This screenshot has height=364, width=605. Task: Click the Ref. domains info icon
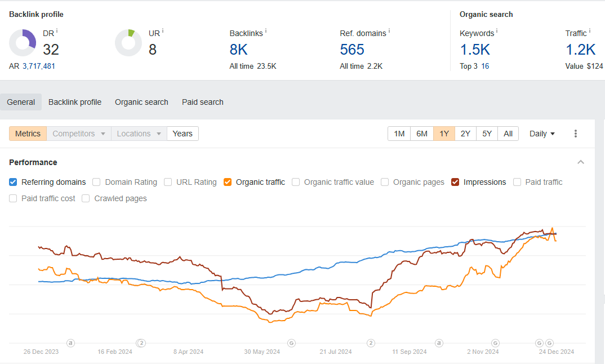[389, 32]
